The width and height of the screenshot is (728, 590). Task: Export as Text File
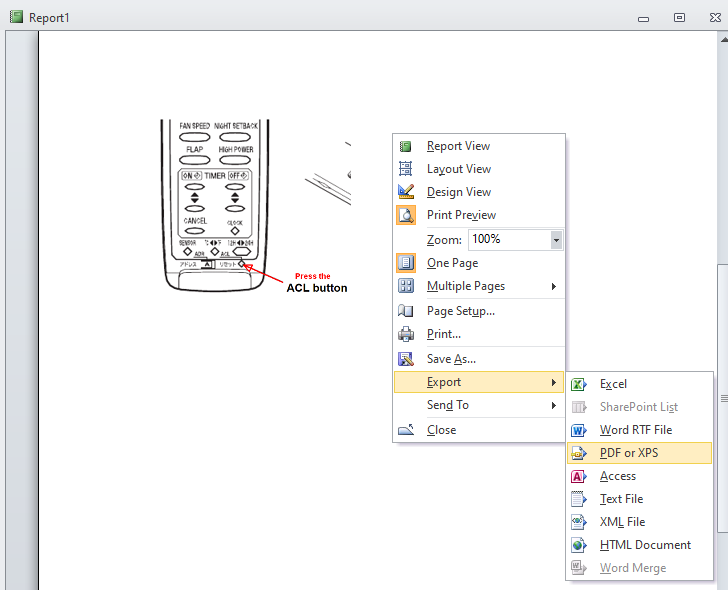639,499
